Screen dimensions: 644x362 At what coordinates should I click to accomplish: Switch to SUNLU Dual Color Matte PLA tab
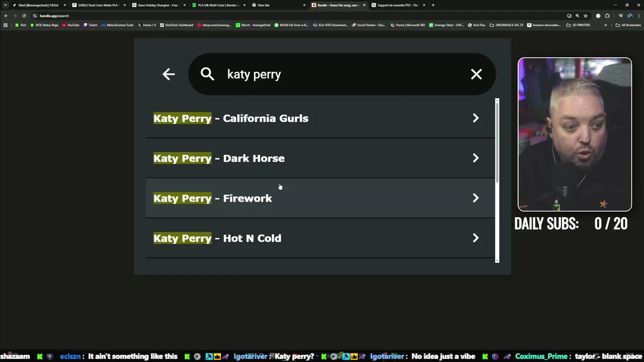[99, 5]
